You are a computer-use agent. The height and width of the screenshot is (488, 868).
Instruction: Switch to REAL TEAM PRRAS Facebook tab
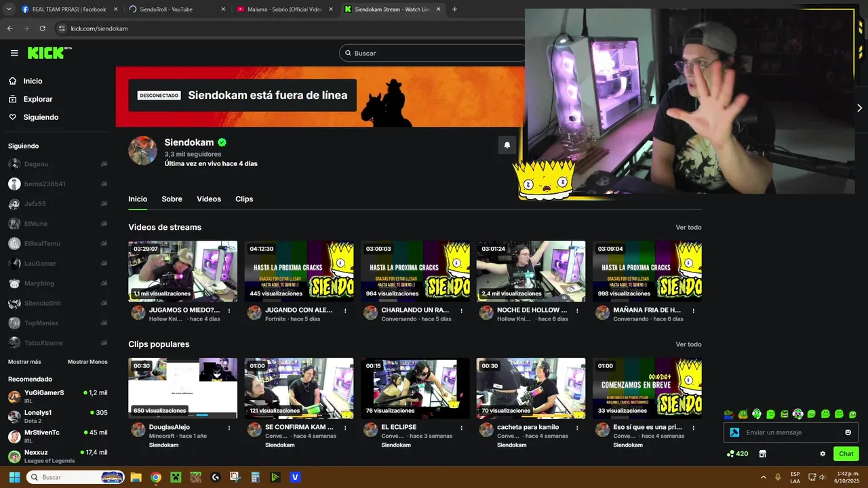tap(68, 9)
